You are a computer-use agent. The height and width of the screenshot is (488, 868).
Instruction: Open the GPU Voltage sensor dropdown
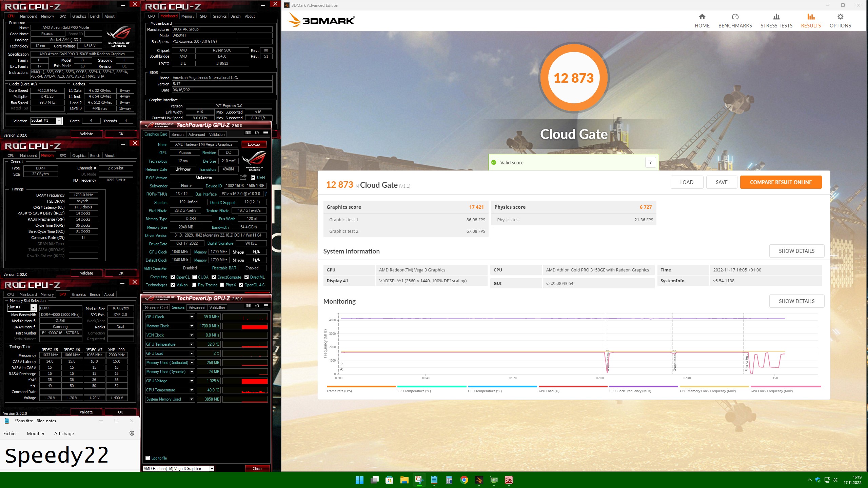pyautogui.click(x=192, y=381)
